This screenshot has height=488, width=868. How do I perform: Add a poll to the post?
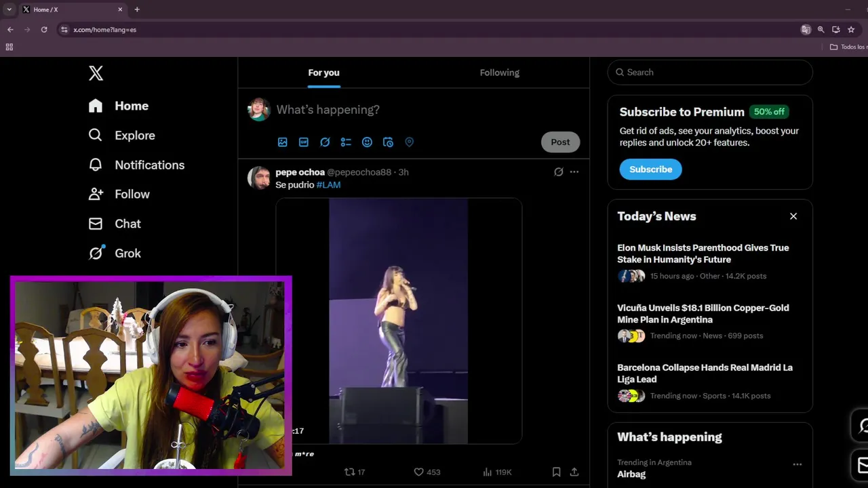point(346,142)
